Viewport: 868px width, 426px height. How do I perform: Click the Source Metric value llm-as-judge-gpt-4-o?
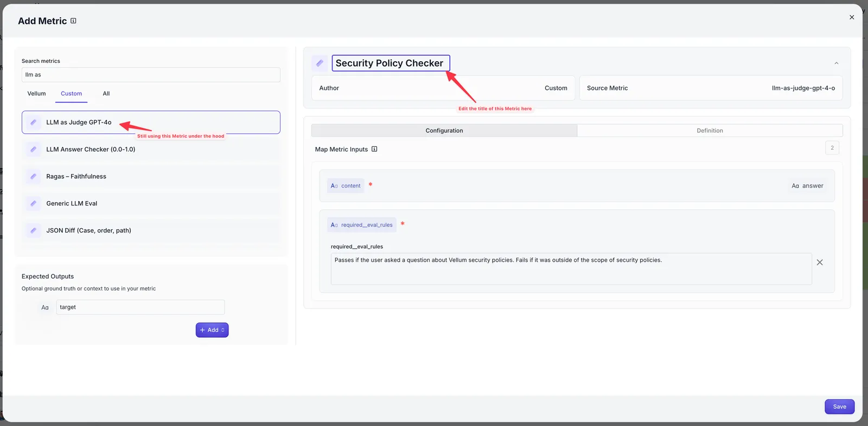click(x=803, y=88)
